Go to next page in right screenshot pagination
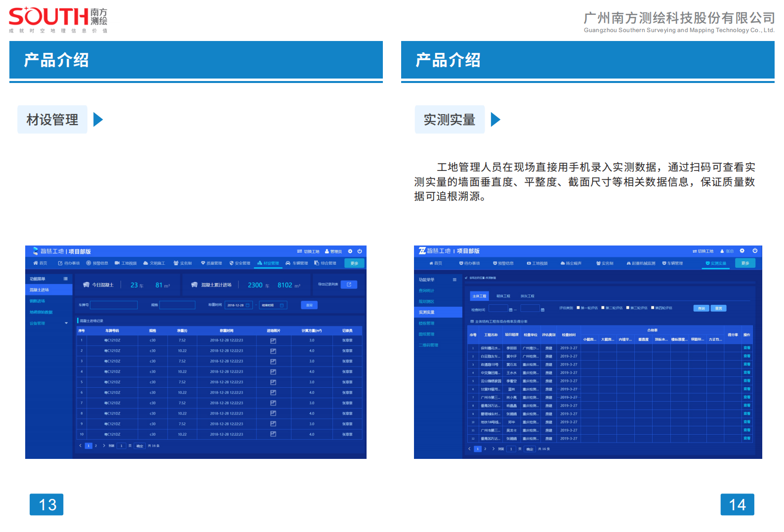Image resolution: width=784 pixels, height=532 pixels. coord(493,449)
